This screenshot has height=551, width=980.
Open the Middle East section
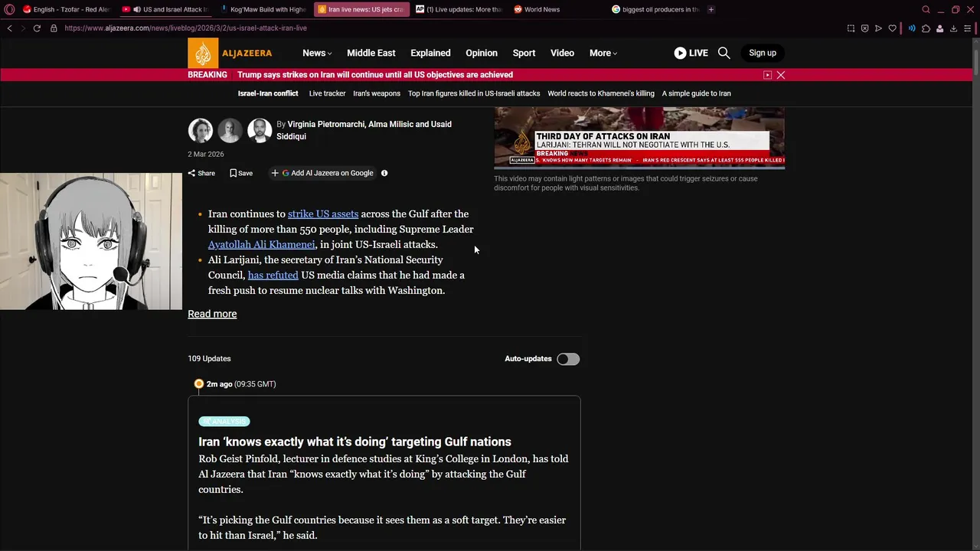tap(371, 53)
